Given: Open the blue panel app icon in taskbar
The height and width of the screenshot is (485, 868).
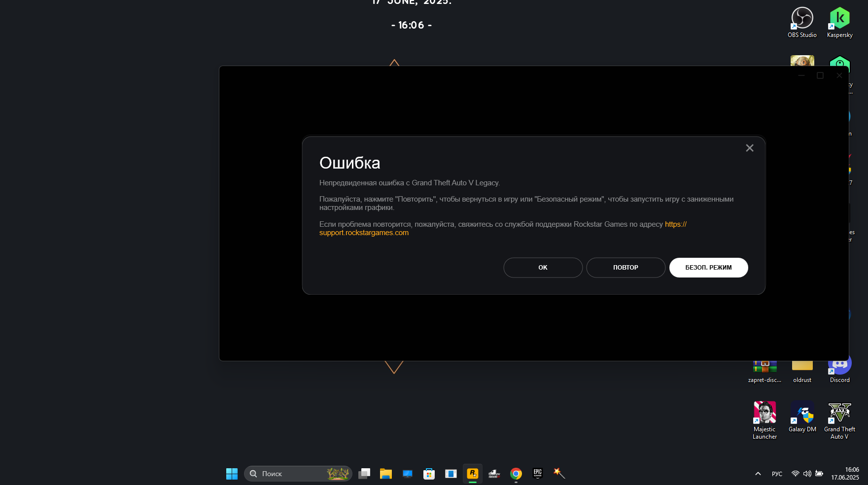Looking at the screenshot, I should click(x=451, y=474).
